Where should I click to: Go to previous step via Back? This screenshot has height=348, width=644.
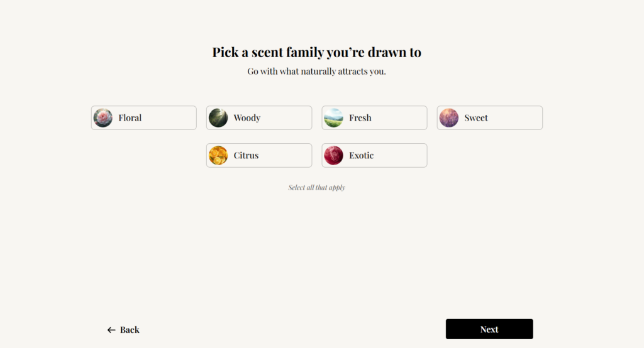(x=123, y=330)
